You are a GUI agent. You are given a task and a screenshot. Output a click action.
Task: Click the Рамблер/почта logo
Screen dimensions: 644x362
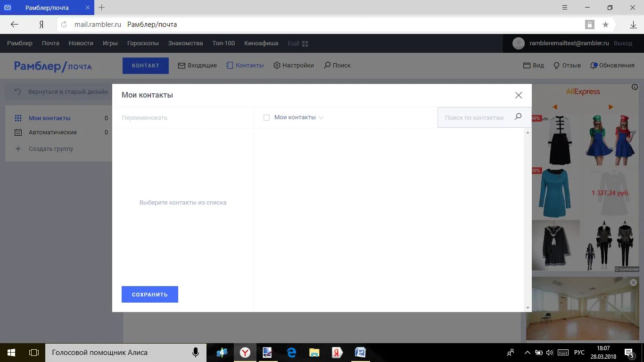tap(53, 66)
